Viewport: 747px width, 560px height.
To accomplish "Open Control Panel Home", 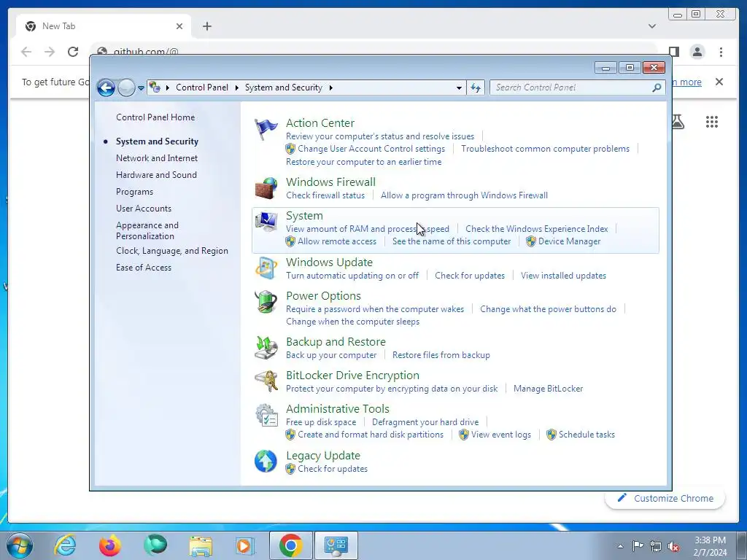I will pos(155,117).
